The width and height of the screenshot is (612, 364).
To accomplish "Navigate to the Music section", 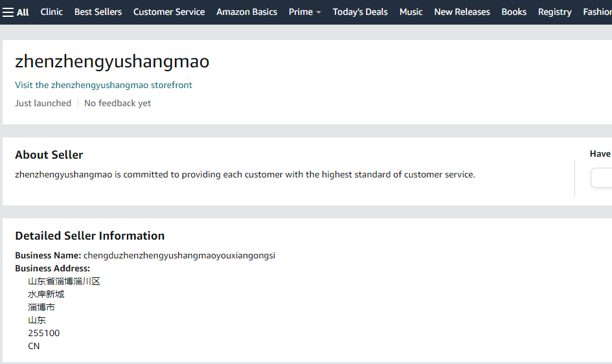I will (411, 12).
